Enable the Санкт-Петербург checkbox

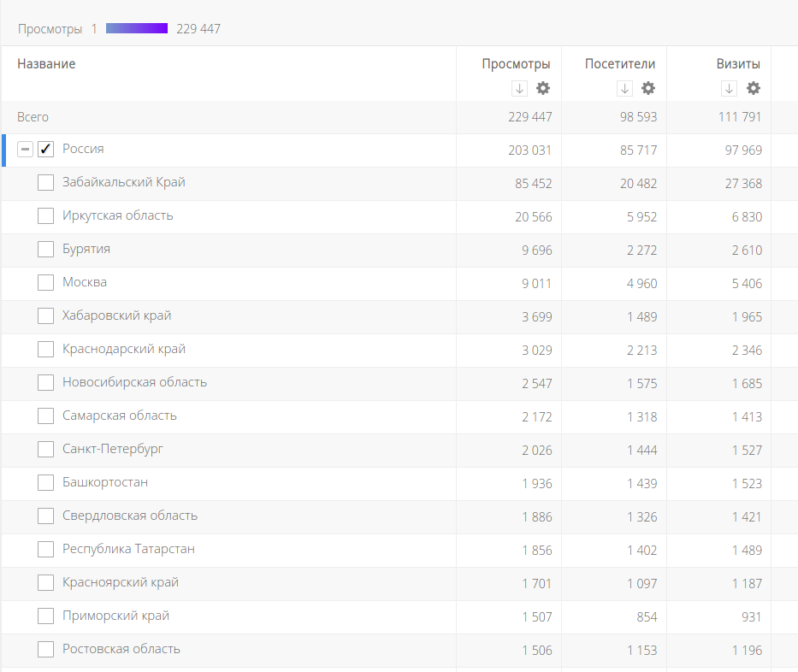point(46,450)
